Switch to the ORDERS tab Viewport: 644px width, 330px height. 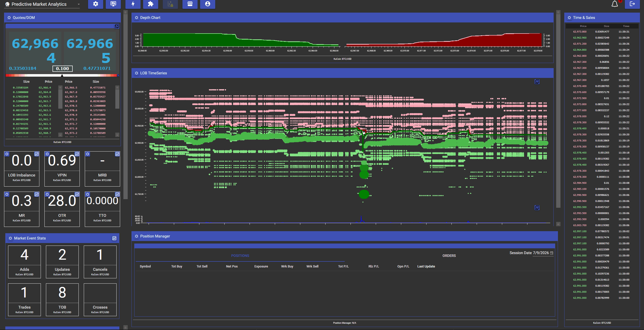coord(449,256)
